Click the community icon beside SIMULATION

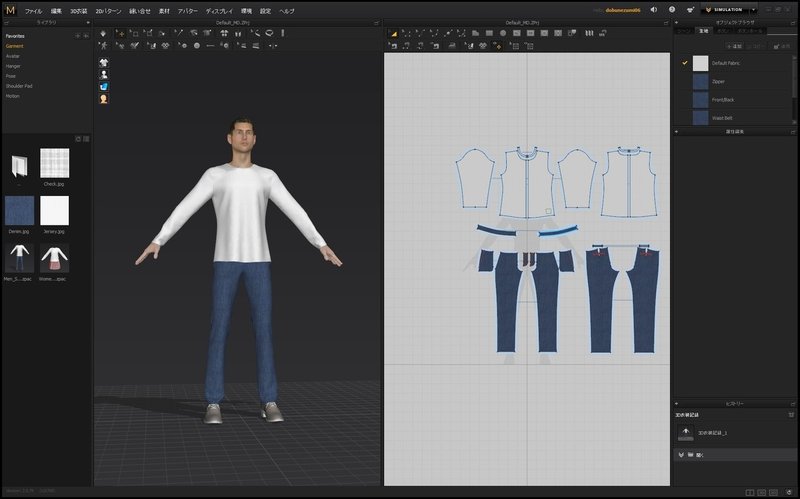point(691,9)
